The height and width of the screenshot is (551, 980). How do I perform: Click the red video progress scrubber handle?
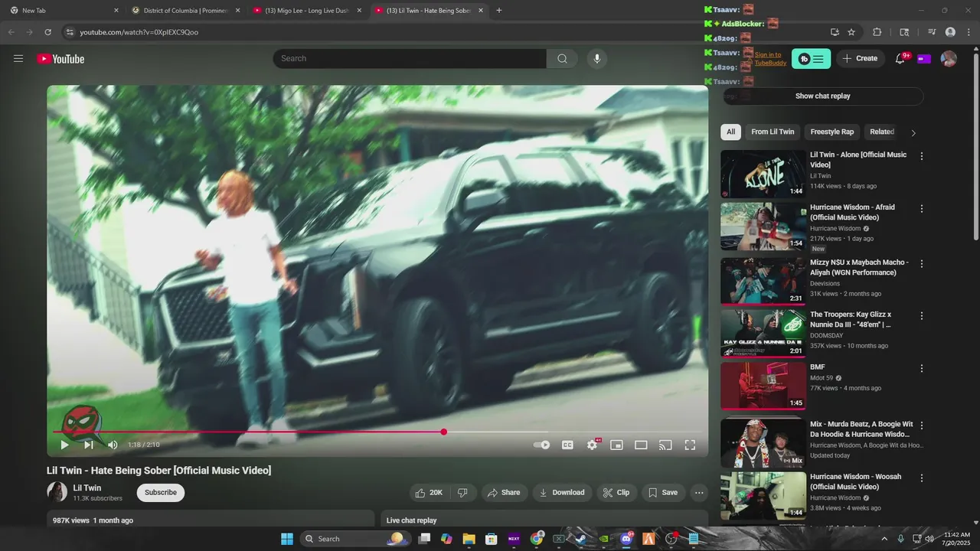tap(443, 432)
